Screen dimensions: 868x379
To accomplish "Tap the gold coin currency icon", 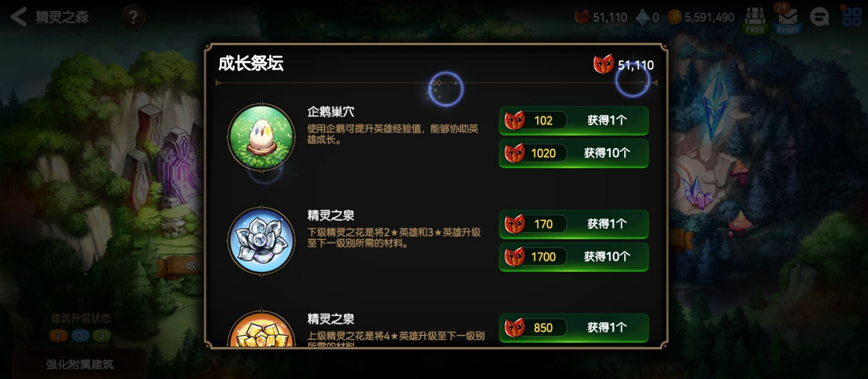I will click(x=674, y=17).
